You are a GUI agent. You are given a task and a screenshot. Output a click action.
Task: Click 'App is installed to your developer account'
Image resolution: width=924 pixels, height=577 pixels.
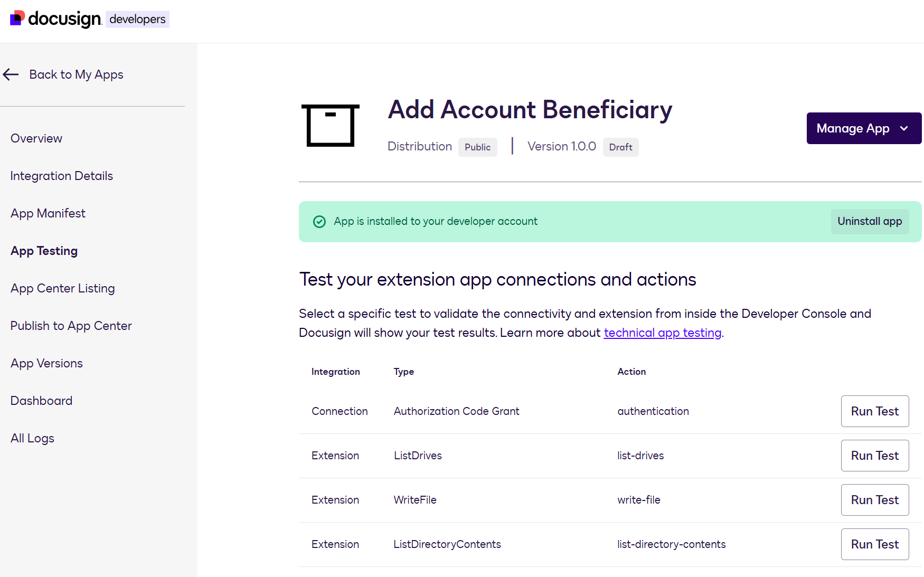pos(436,221)
